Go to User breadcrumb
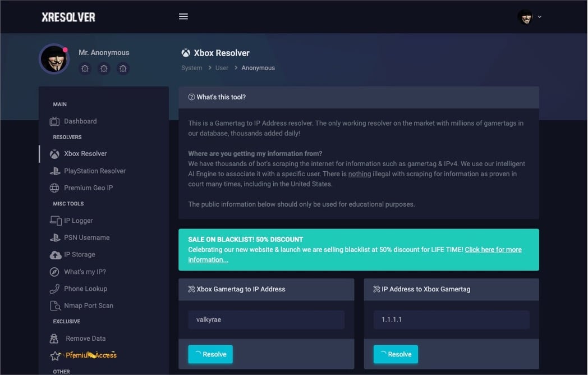Viewport: 588px width, 375px height. pos(222,68)
